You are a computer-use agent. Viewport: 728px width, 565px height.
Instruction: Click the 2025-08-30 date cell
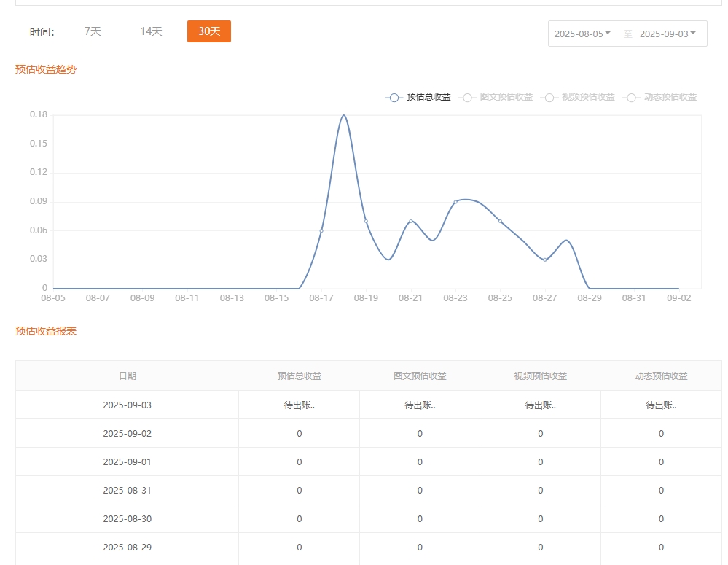pyautogui.click(x=128, y=518)
